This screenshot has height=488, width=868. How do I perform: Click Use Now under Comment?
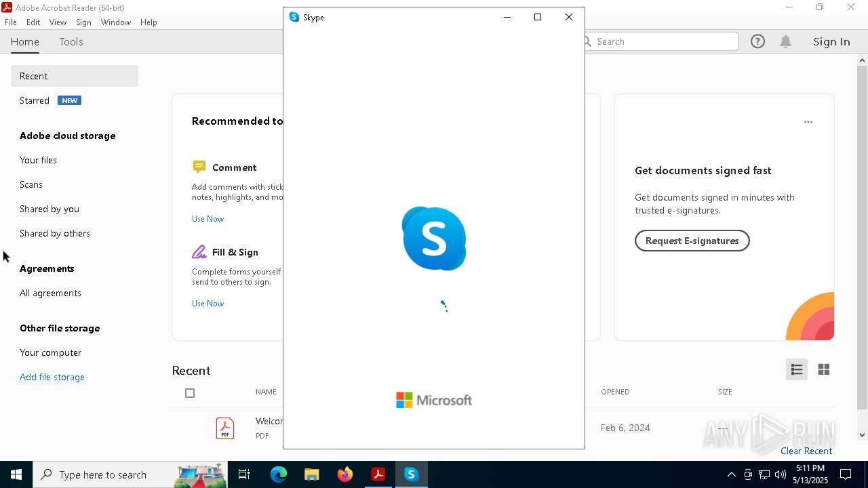[x=208, y=219]
